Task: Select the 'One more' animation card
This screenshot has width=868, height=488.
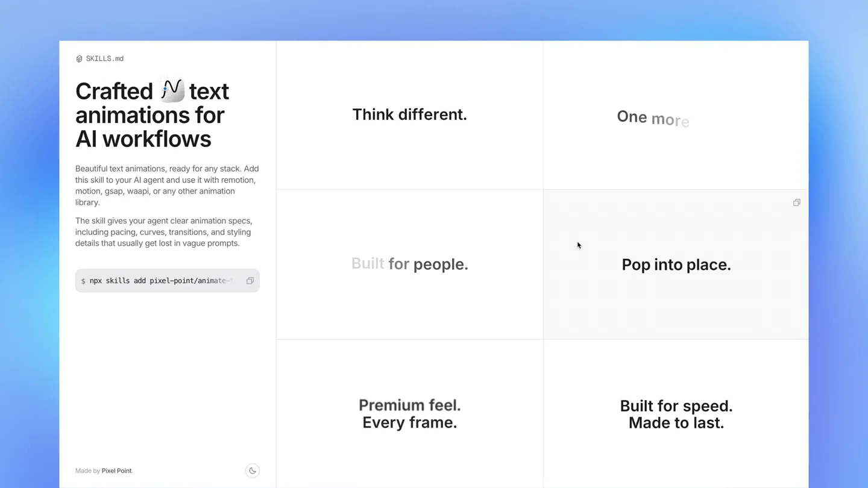Action: [x=676, y=115]
